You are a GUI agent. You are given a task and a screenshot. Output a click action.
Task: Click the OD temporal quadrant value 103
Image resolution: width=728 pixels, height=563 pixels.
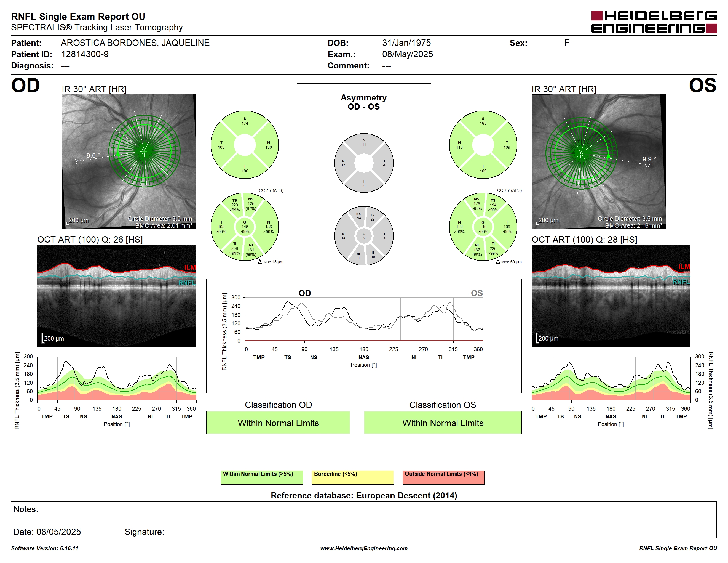[x=221, y=147]
